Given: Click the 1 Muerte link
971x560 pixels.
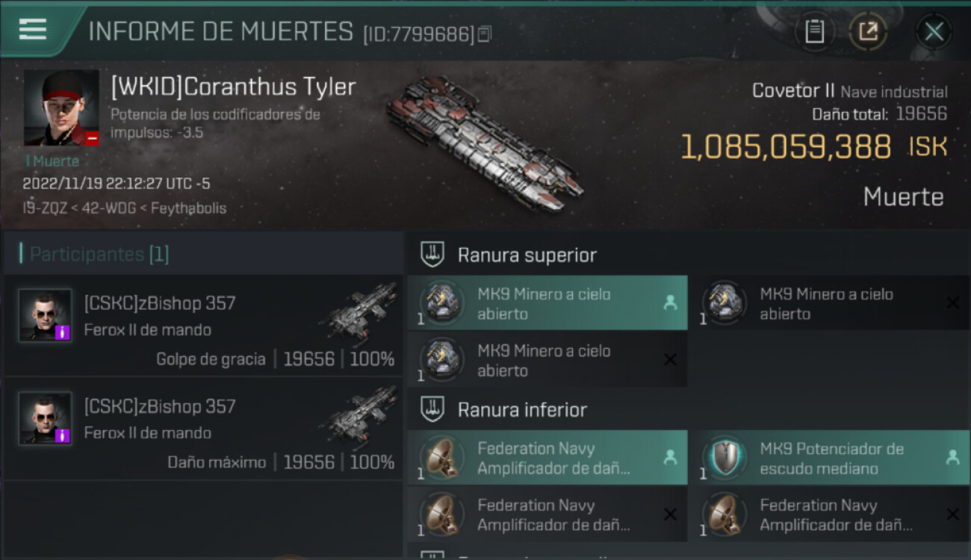Looking at the screenshot, I should coord(52,161).
